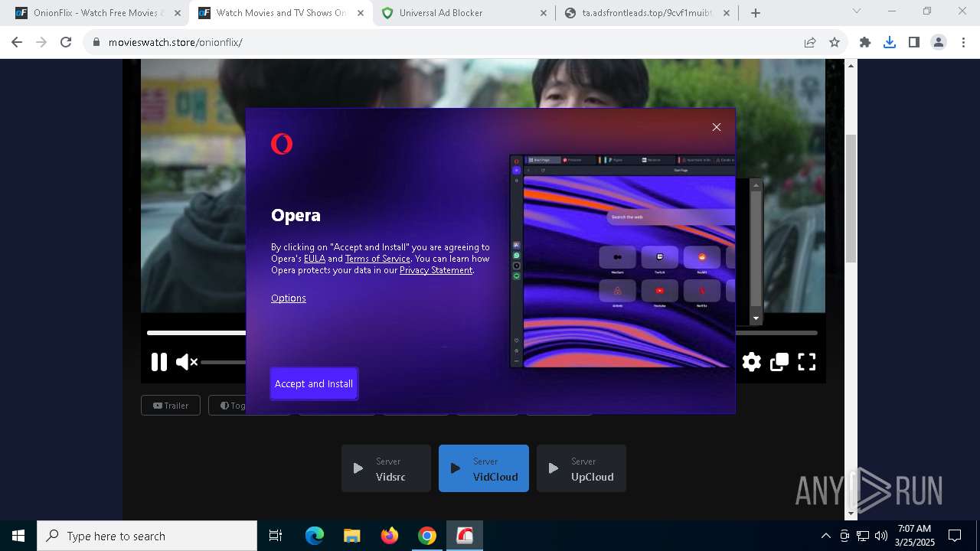Select the Vidsrc server
980x551 pixels.
pyautogui.click(x=386, y=468)
